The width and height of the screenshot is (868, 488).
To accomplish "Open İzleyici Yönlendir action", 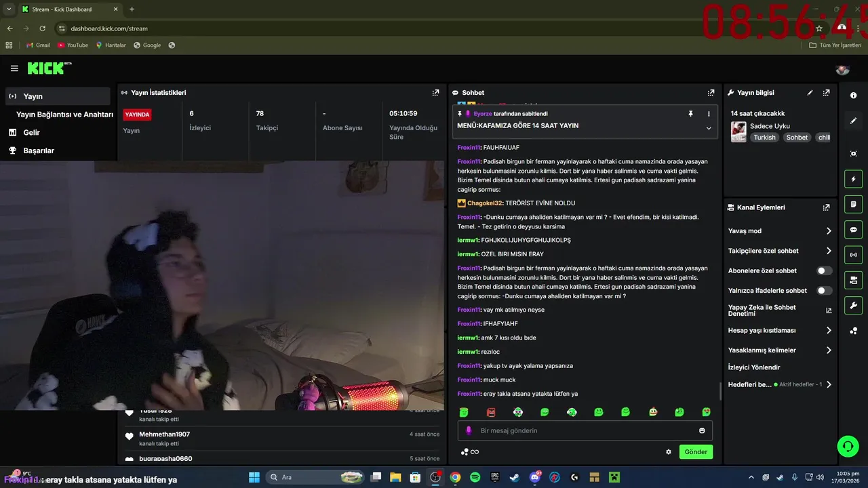I will tap(754, 367).
